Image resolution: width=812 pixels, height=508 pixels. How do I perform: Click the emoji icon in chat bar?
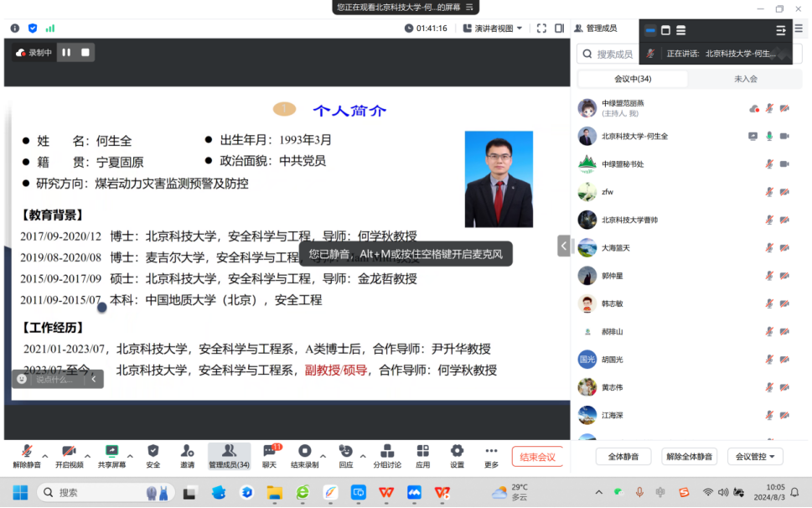click(x=22, y=379)
